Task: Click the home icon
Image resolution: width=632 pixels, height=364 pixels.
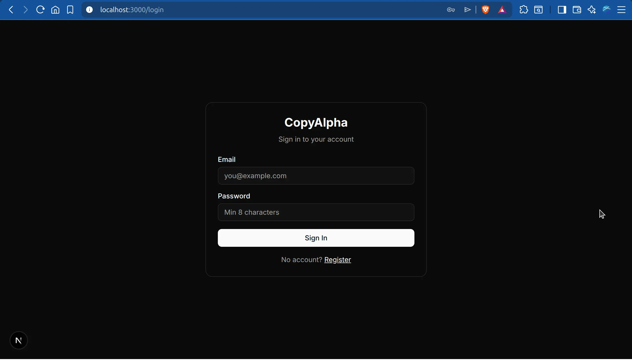Action: pyautogui.click(x=55, y=9)
